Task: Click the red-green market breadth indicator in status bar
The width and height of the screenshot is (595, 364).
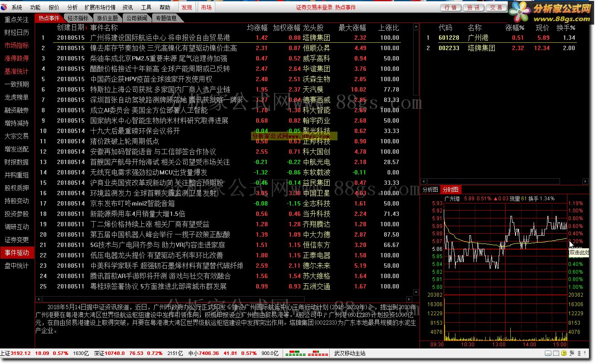Action: [x=306, y=354]
